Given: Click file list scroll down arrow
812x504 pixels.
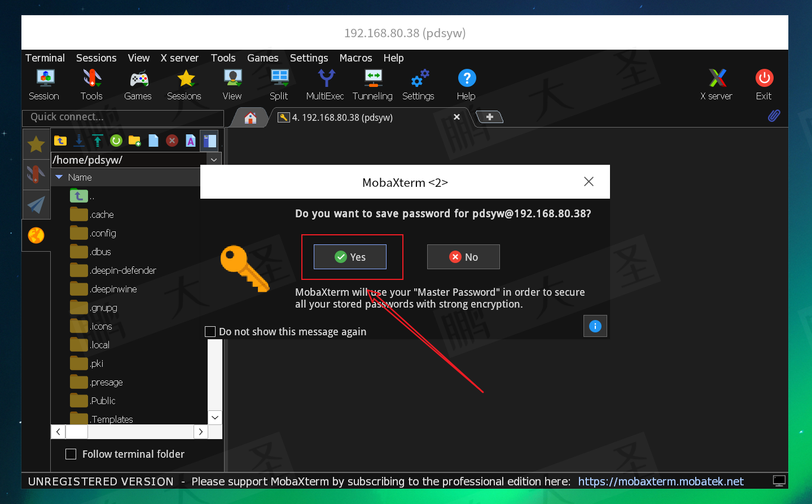Looking at the screenshot, I should click(x=215, y=418).
